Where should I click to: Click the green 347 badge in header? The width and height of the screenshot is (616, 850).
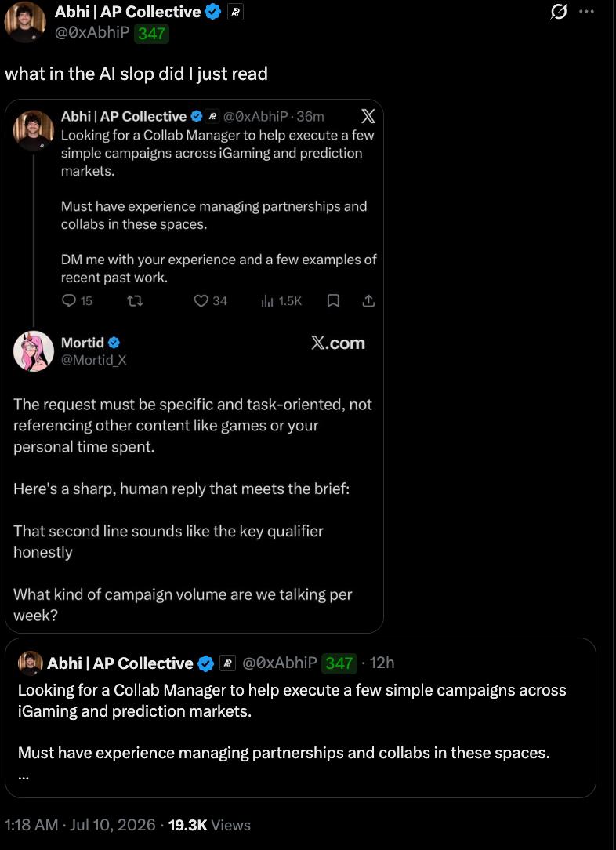point(152,34)
